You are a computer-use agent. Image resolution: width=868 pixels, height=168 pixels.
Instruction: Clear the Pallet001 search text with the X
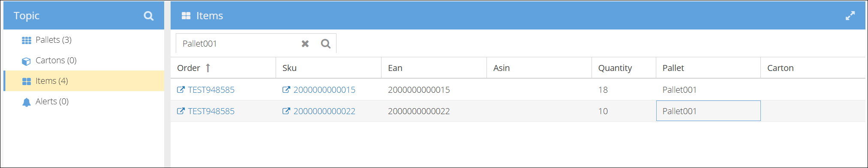[x=305, y=44]
